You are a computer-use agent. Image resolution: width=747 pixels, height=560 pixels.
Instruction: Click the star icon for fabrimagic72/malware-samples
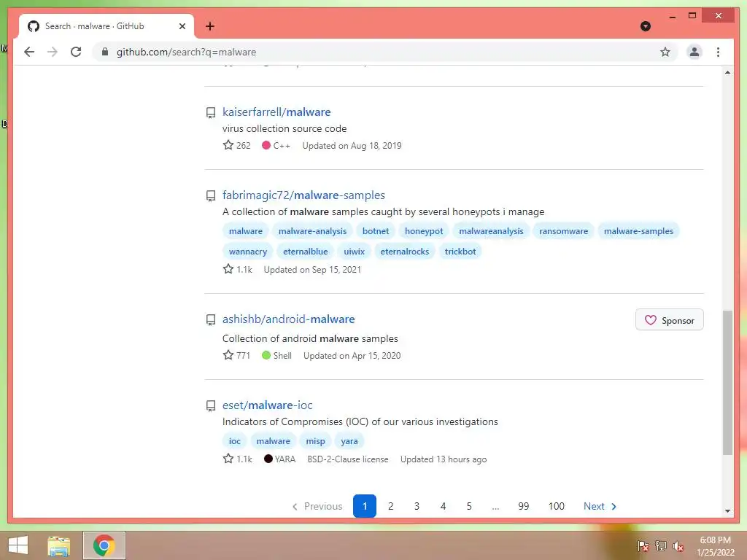228,268
